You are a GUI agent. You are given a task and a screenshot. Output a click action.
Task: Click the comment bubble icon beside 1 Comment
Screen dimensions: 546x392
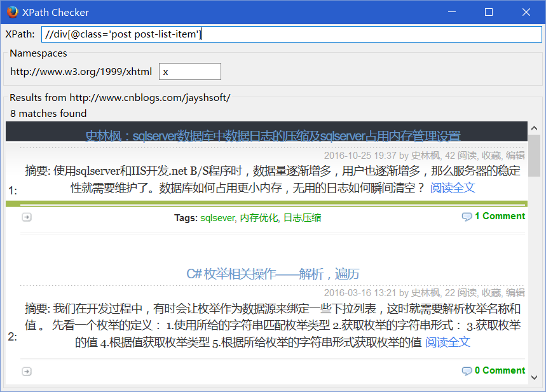click(x=467, y=217)
